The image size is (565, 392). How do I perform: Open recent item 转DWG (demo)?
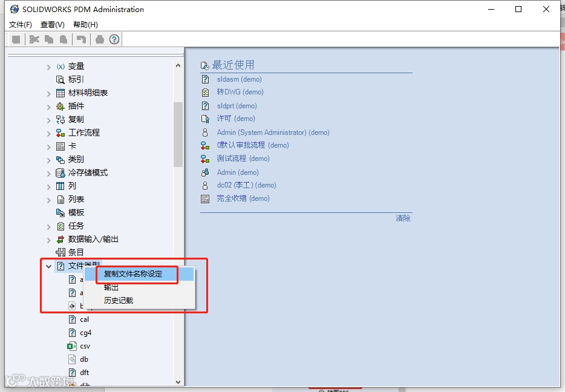240,92
